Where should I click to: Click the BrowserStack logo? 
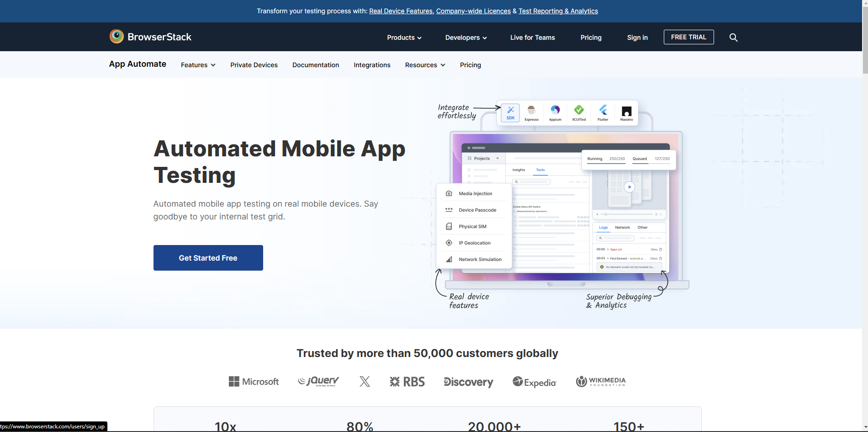click(x=150, y=37)
